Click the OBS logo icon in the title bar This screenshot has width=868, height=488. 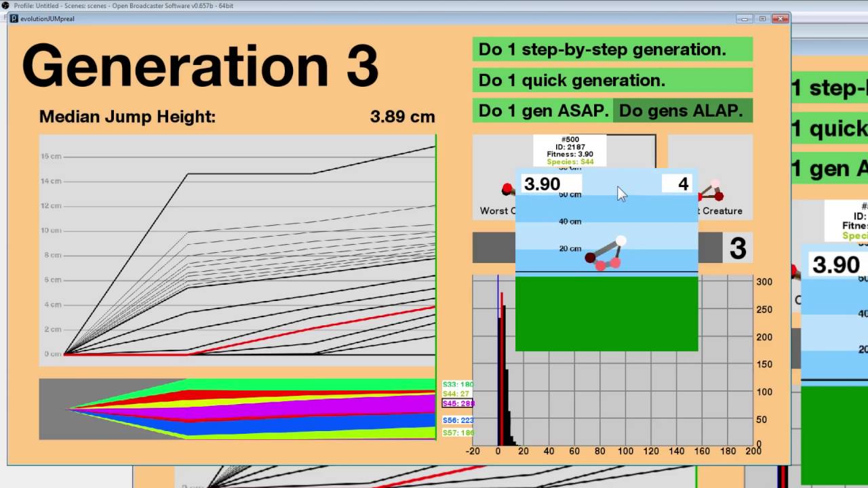coord(5,5)
